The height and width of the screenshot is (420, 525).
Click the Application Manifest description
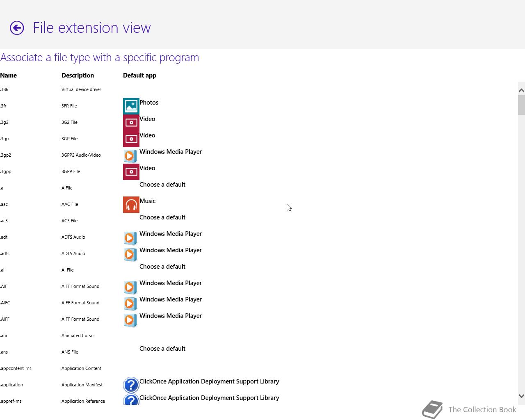pyautogui.click(x=82, y=385)
